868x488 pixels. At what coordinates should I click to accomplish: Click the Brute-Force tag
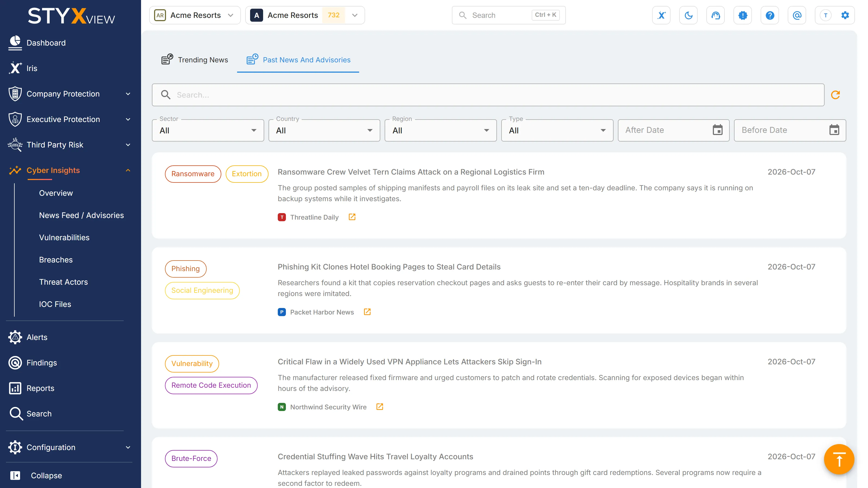click(191, 459)
